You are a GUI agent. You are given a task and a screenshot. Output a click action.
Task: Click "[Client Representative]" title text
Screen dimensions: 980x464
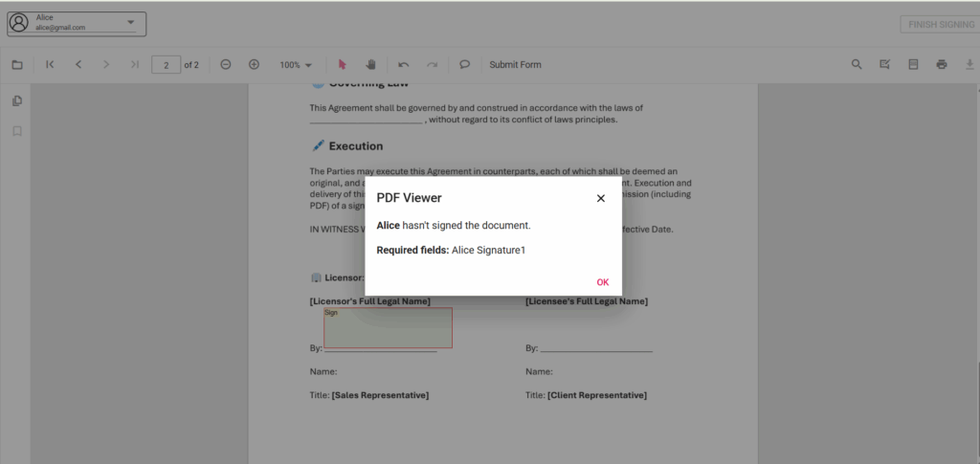click(x=597, y=395)
